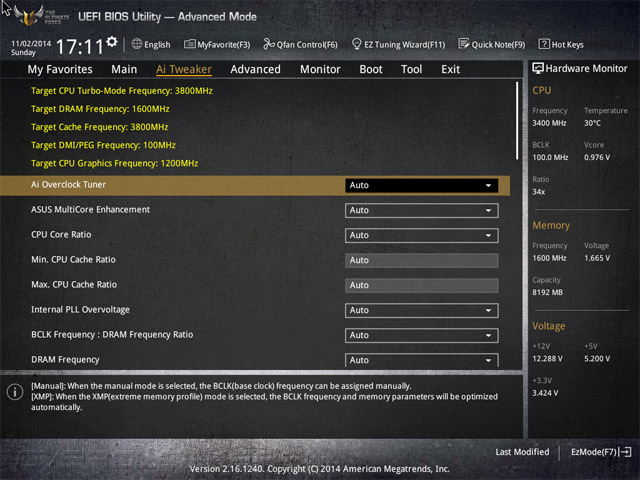
Task: Select the Exit tab
Action: (450, 69)
